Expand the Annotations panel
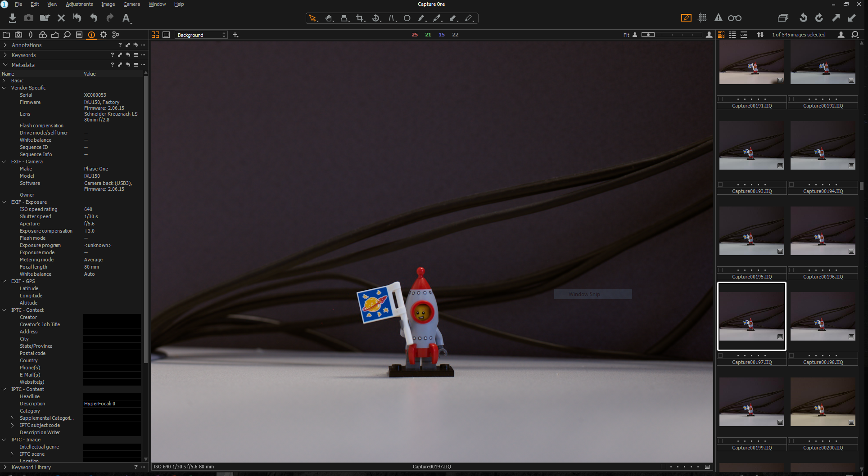 click(5, 45)
